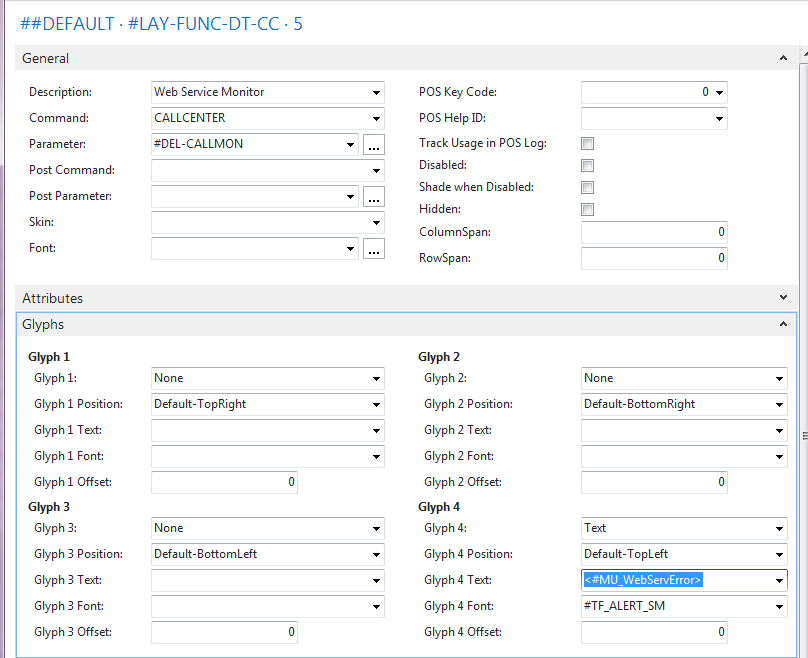The height and width of the screenshot is (658, 808).
Task: Toggle the Disabled checkbox
Action: tap(588, 166)
